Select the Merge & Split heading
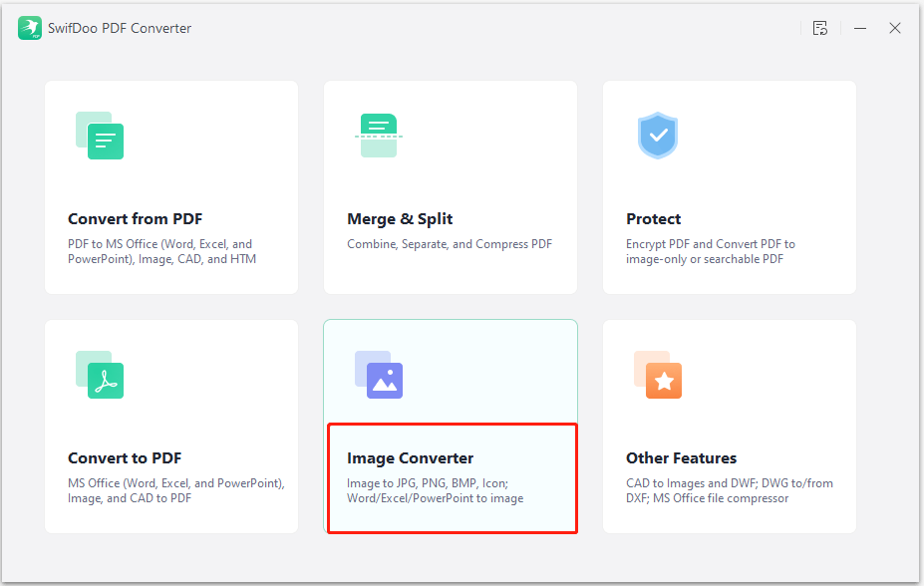Screen dimensions: 924x586 (400, 219)
